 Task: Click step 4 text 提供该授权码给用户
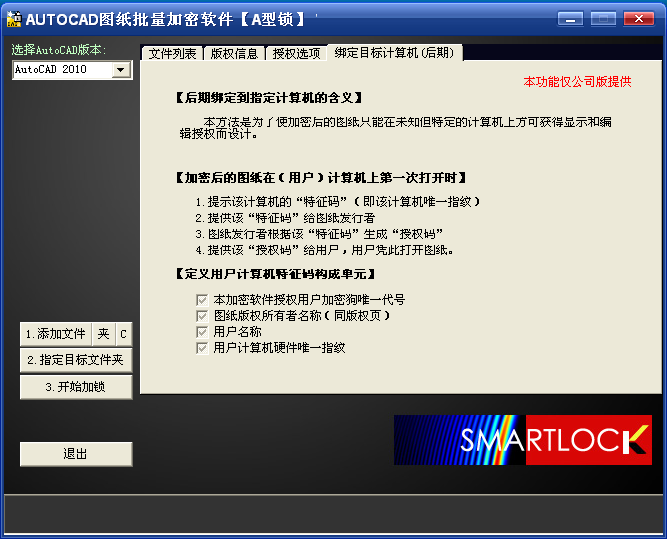point(325,250)
